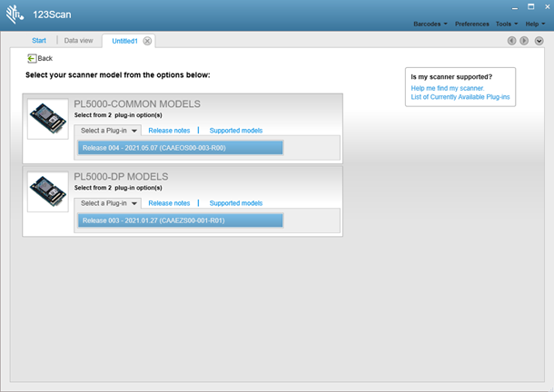Click the next tab arrow icon

(x=525, y=41)
